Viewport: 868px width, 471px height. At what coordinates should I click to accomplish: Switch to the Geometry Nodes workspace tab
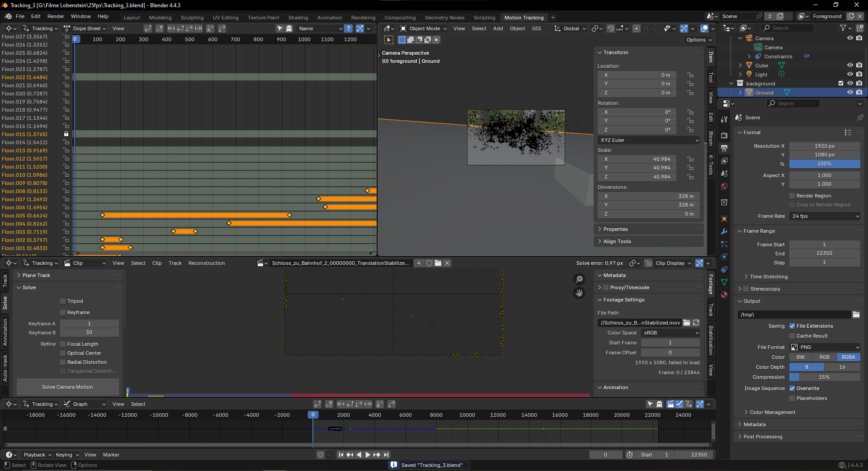pyautogui.click(x=444, y=18)
